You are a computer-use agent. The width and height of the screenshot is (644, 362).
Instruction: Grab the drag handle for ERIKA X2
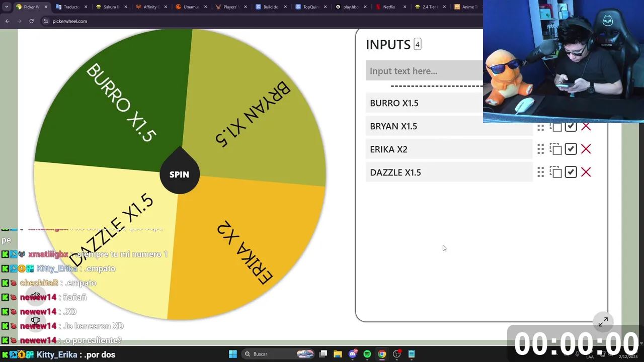(540, 149)
